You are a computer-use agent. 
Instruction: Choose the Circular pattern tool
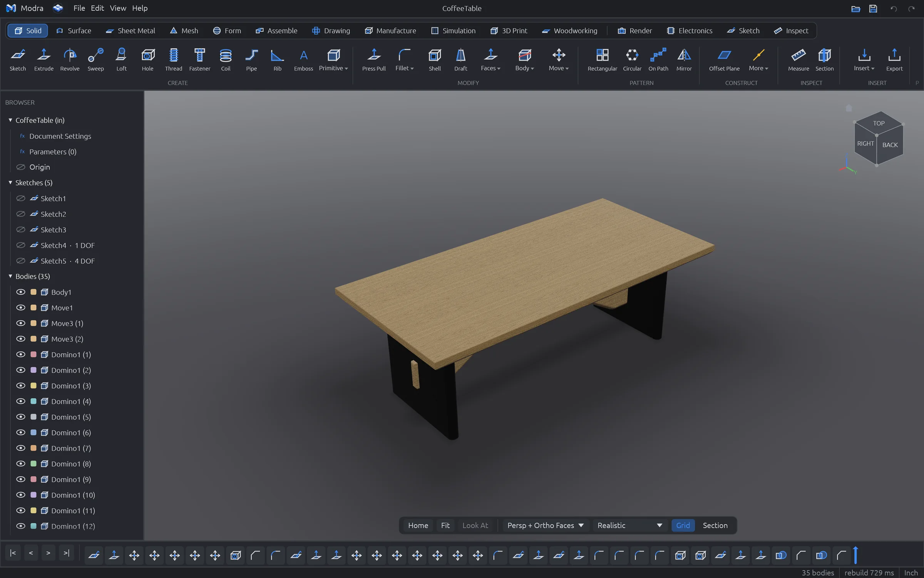pyautogui.click(x=632, y=60)
